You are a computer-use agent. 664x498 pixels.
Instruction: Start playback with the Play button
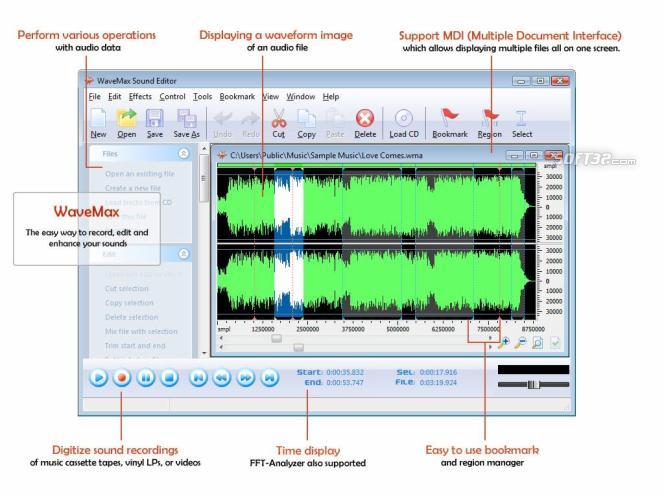tap(99, 377)
